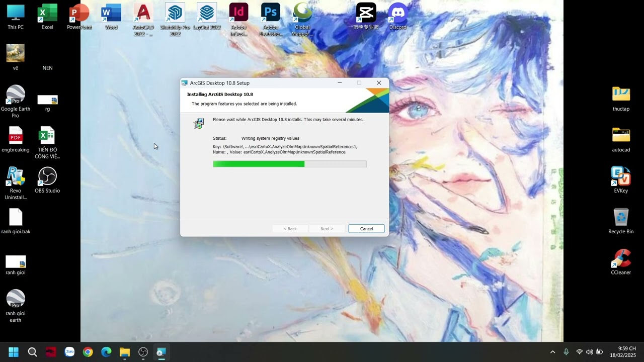The height and width of the screenshot is (362, 644).
Task: Click the 'Installing ArcGIS Desktop 10.8' heading
Action: (220, 95)
